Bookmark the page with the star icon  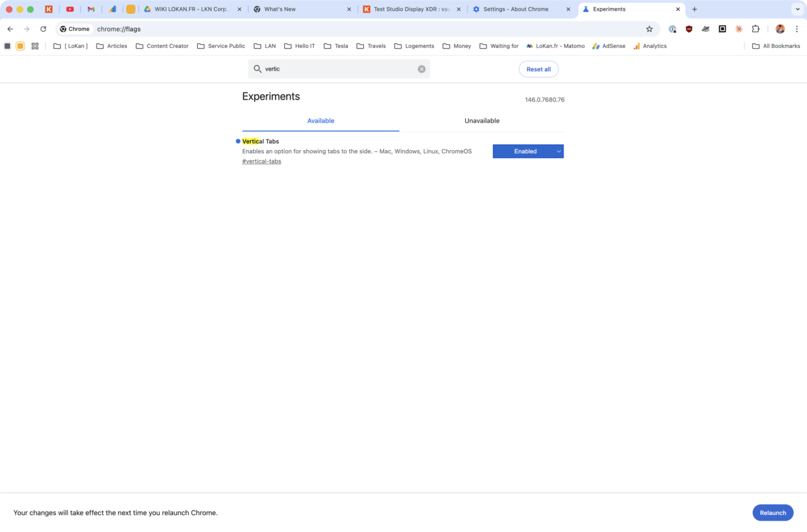(649, 29)
